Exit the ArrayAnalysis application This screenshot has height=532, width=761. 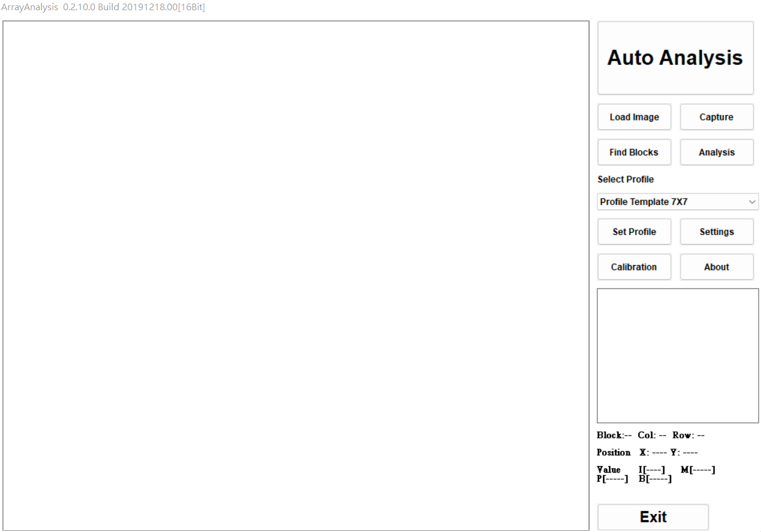[653, 517]
